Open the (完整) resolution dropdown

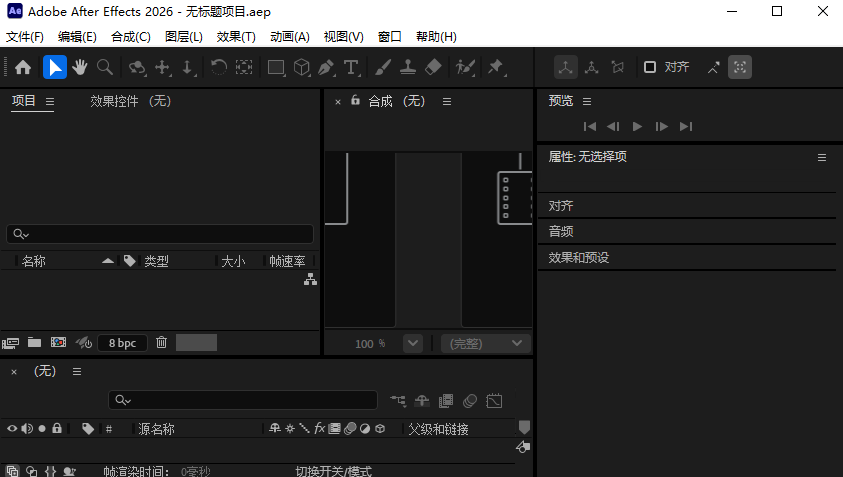pos(484,343)
